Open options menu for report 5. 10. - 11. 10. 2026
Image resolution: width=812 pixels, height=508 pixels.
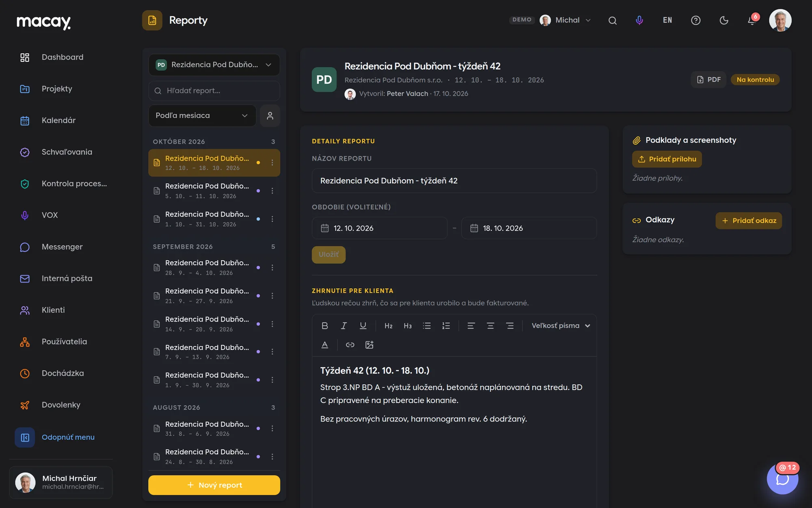[272, 191]
